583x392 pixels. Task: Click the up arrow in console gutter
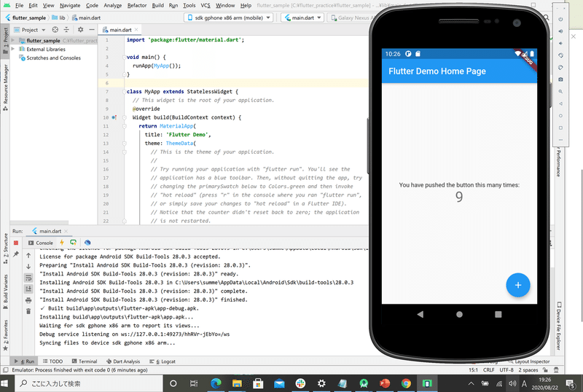click(x=28, y=256)
